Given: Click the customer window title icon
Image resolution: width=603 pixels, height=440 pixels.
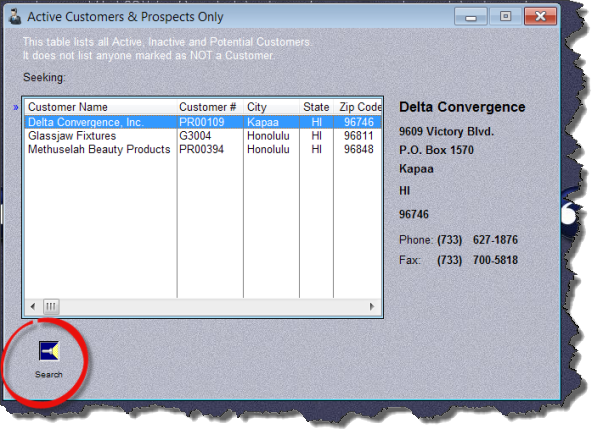Looking at the screenshot, I should pyautogui.click(x=15, y=17).
